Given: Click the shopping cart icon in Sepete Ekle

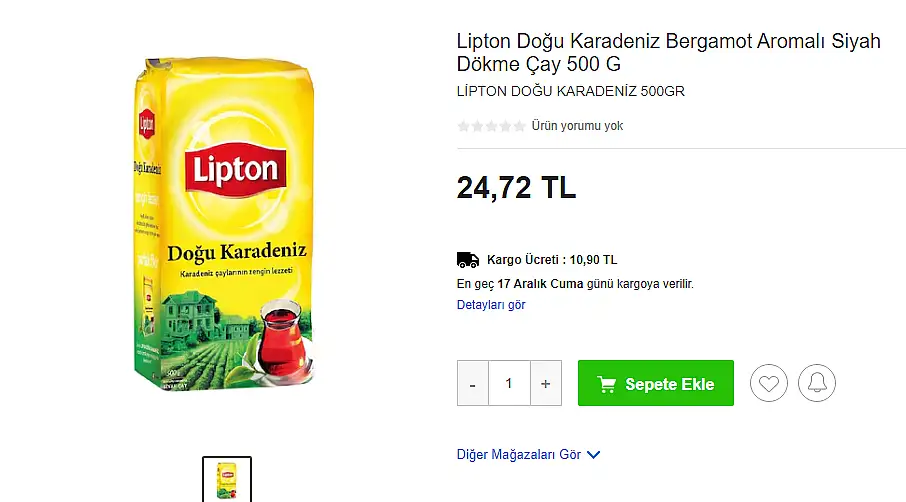Looking at the screenshot, I should [606, 384].
